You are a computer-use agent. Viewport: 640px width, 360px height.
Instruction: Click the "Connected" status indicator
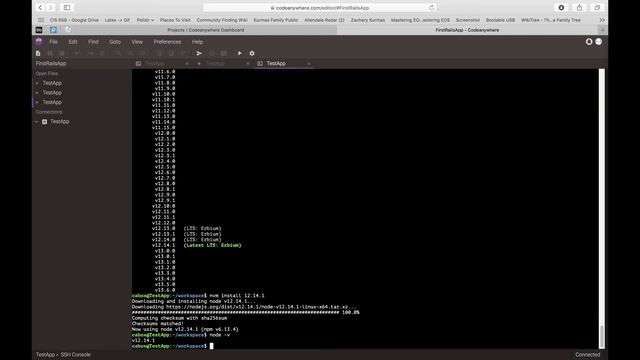tap(588, 355)
